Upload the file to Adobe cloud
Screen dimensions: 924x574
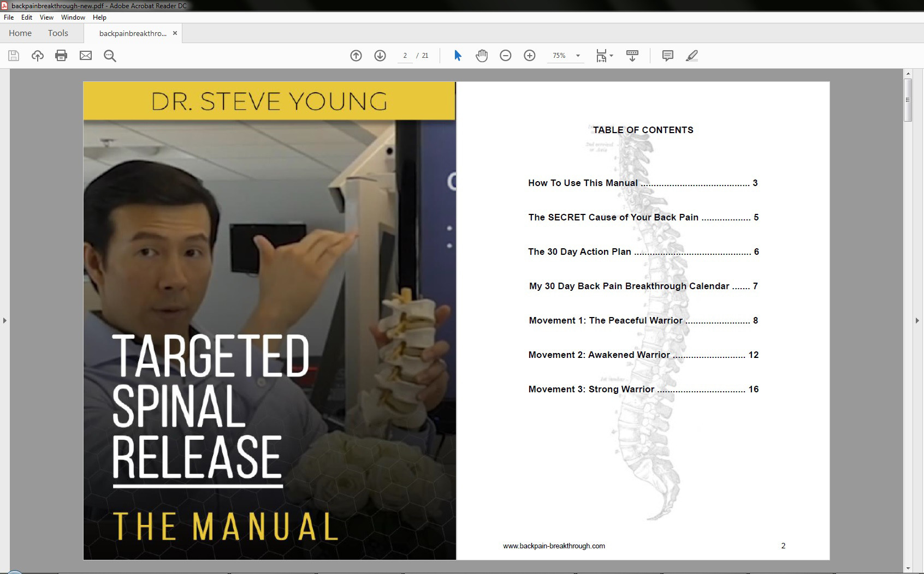[x=37, y=55]
